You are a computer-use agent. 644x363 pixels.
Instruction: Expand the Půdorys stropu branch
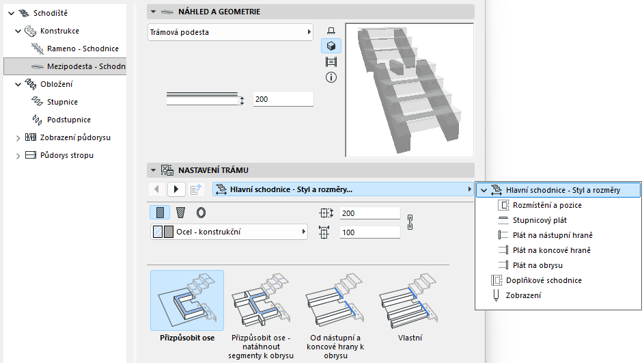tap(18, 156)
